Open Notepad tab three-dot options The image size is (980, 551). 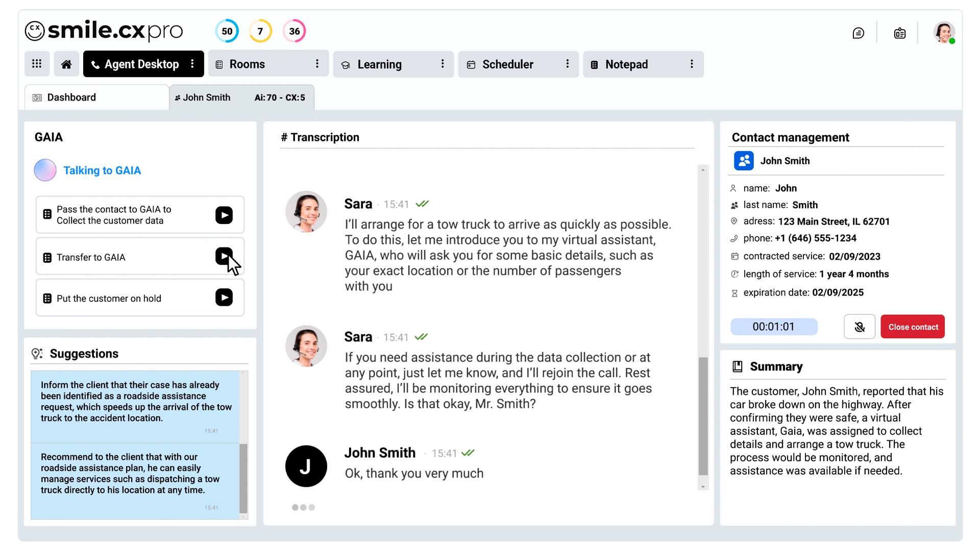[692, 64]
